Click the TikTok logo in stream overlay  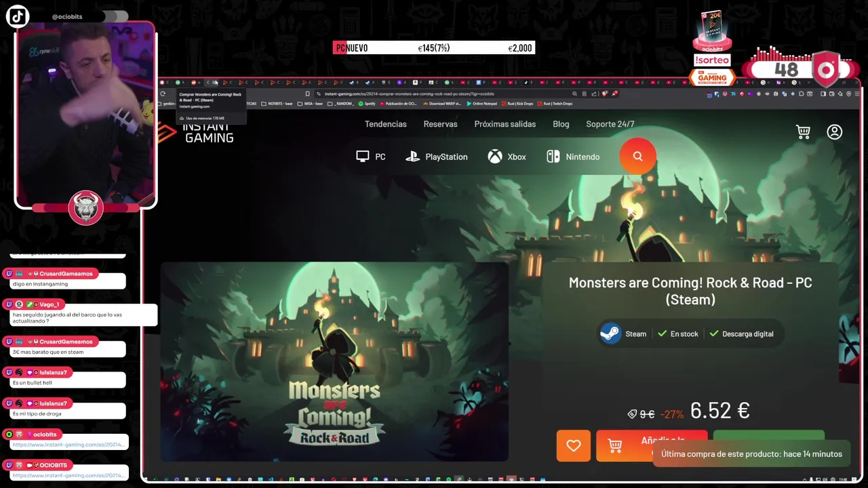pyautogui.click(x=18, y=16)
